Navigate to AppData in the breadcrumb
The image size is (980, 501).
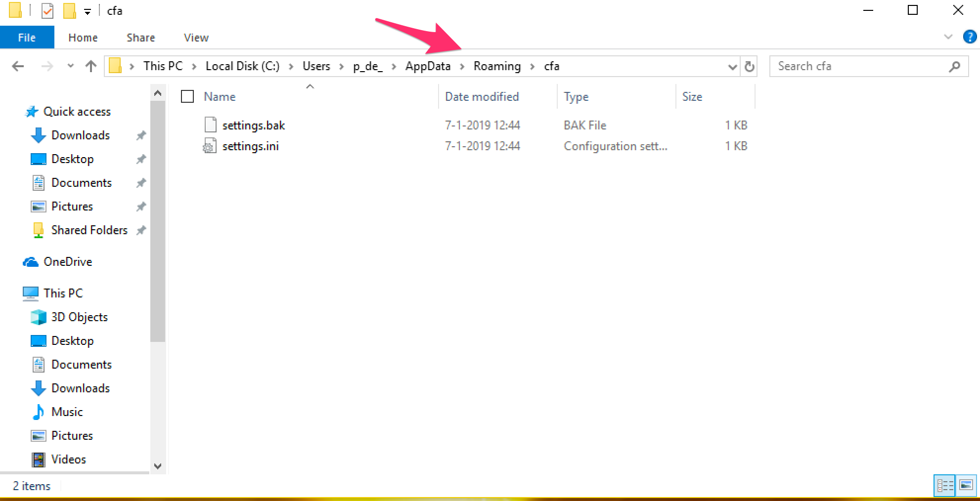[x=428, y=66]
